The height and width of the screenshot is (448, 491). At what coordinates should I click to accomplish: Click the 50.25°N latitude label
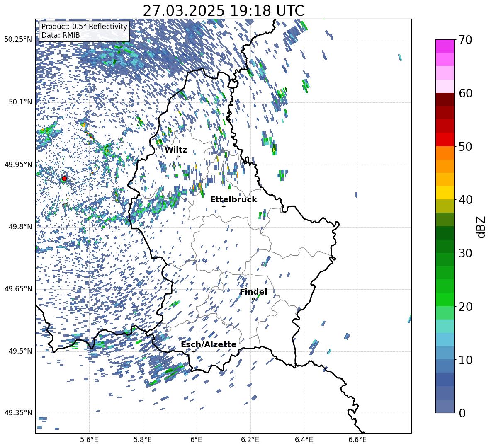[x=18, y=40]
